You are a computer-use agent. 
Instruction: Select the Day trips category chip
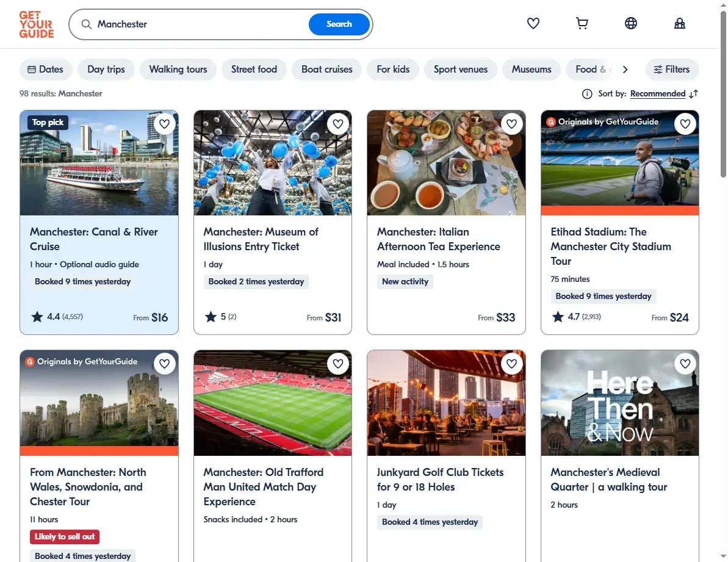(106, 69)
